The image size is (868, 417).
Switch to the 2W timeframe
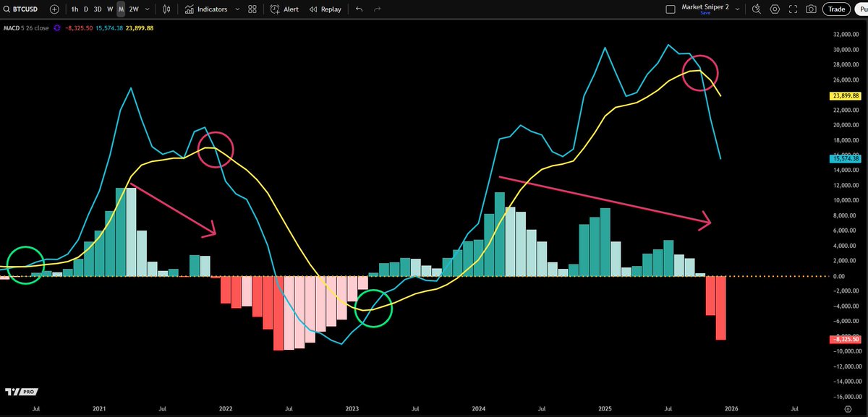click(x=134, y=9)
